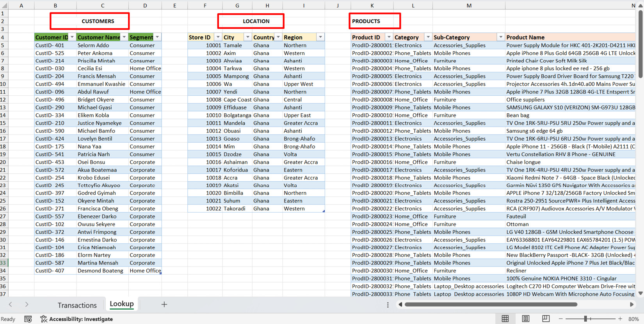Image resolution: width=644 pixels, height=324 pixels.
Task: Open the Customer ID filter dropdown
Action: click(72, 37)
